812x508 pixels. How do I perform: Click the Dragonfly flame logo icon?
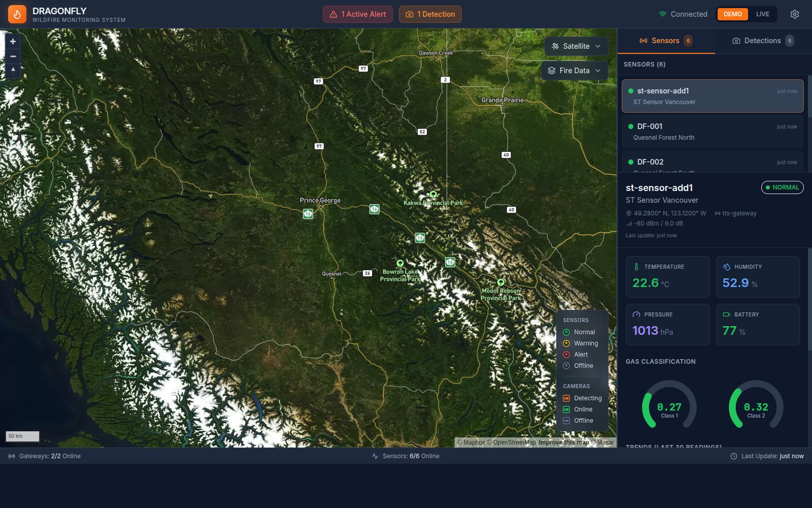17,14
